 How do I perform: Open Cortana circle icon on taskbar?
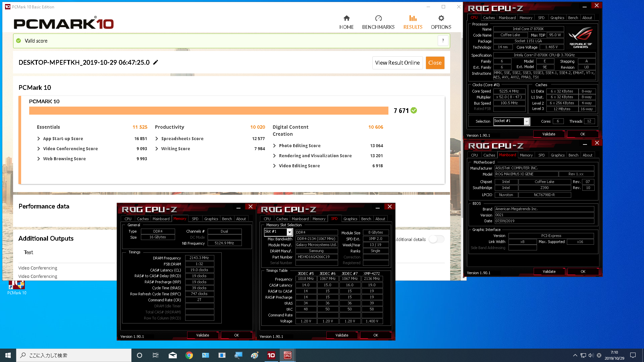pos(140,355)
